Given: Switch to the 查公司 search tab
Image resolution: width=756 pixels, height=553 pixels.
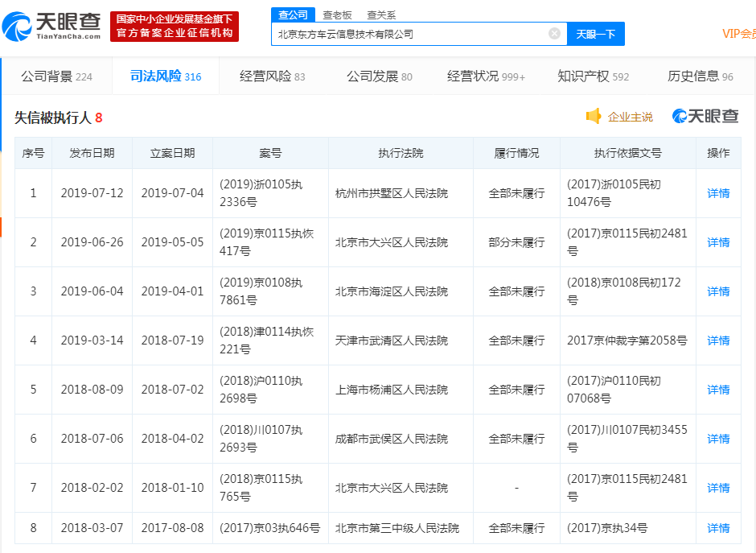Looking at the screenshot, I should (x=293, y=15).
